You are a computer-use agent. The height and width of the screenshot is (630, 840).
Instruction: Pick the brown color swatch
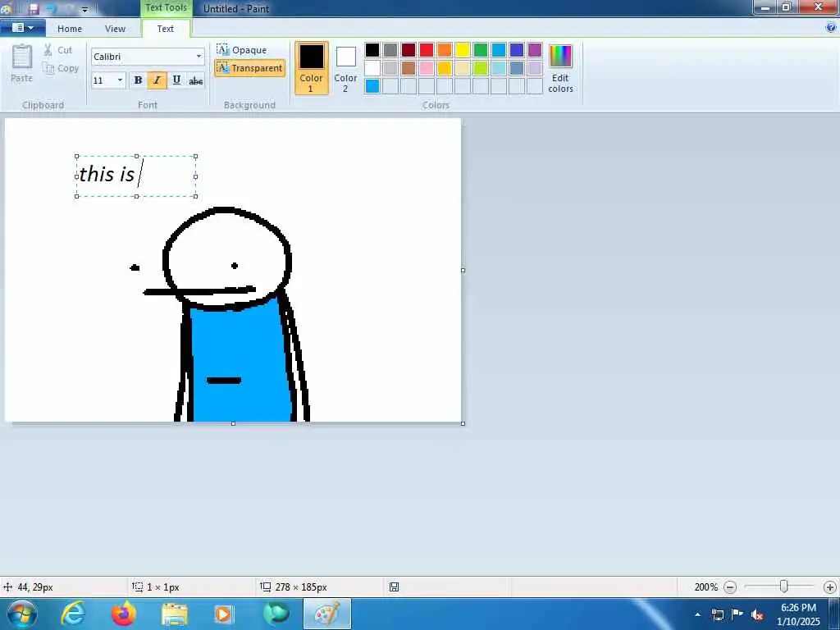[409, 68]
